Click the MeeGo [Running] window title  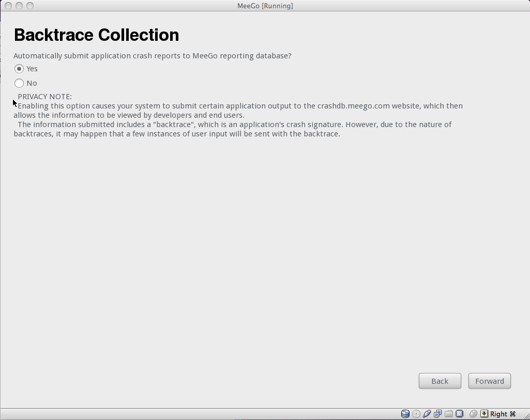pyautogui.click(x=265, y=6)
